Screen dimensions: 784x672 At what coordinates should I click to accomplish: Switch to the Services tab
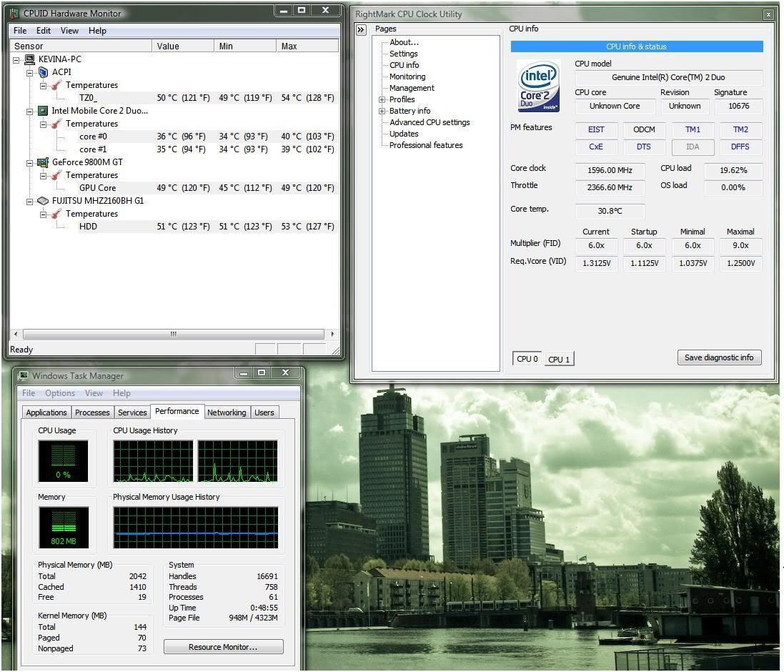click(x=132, y=412)
